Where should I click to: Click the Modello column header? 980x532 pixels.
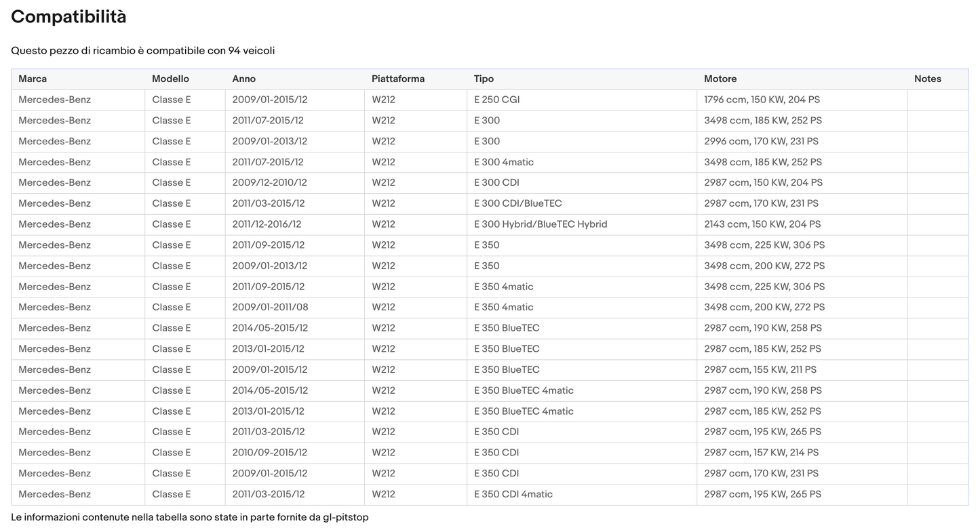185,79
